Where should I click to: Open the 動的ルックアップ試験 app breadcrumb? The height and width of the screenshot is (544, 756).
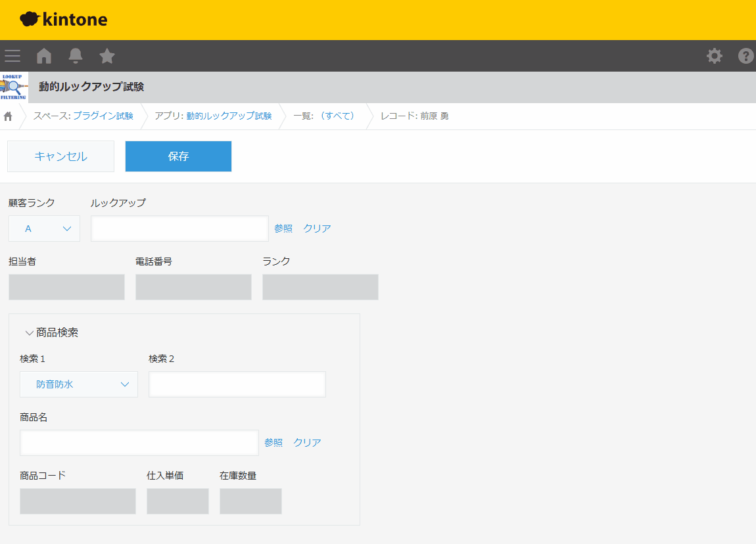click(x=229, y=116)
